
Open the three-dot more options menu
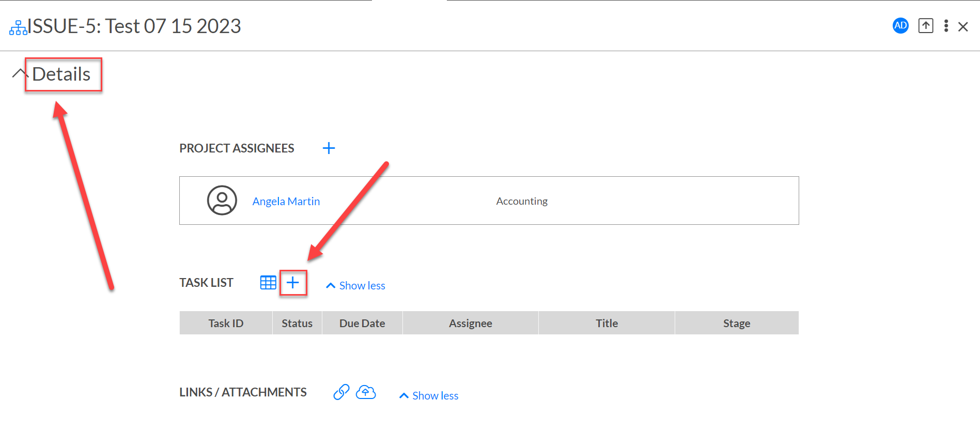(x=946, y=26)
